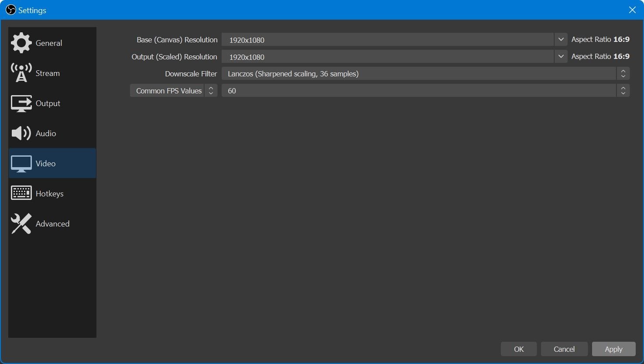Open the Output monitor arrow icon

(21, 103)
